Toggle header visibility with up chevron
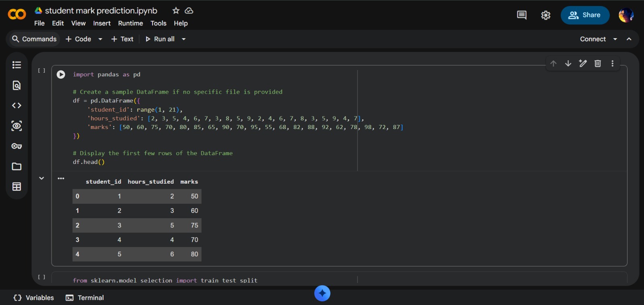Image resolution: width=644 pixels, height=305 pixels. tap(629, 39)
